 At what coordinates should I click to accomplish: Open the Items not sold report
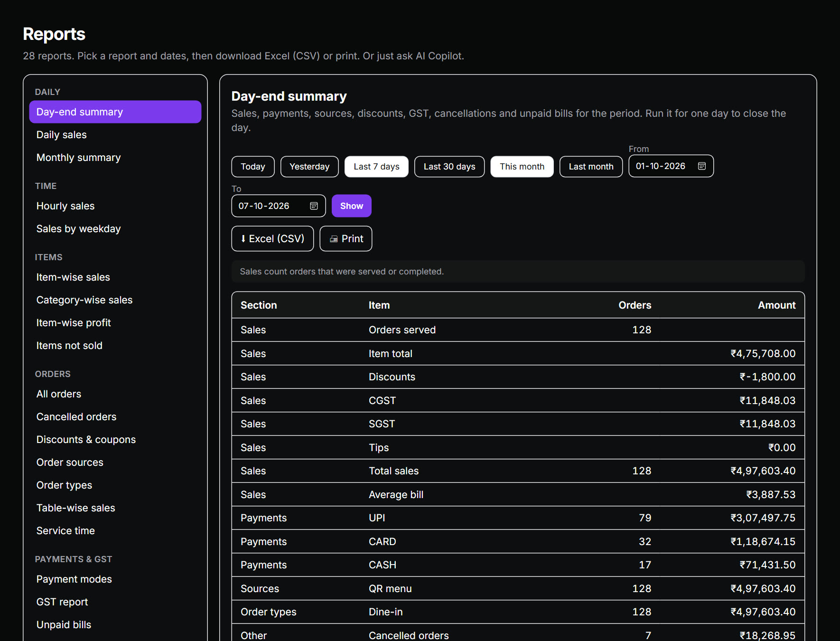coord(115,346)
